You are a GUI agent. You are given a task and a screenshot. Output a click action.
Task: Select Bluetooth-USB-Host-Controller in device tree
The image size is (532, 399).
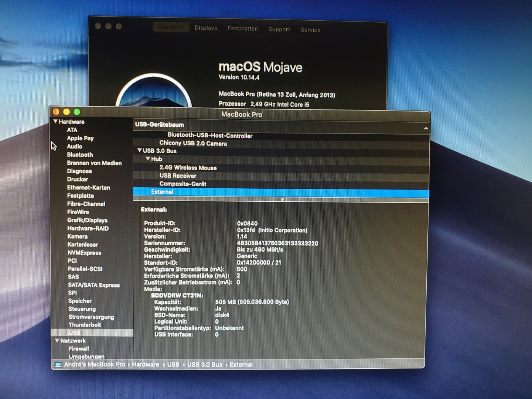tap(210, 136)
